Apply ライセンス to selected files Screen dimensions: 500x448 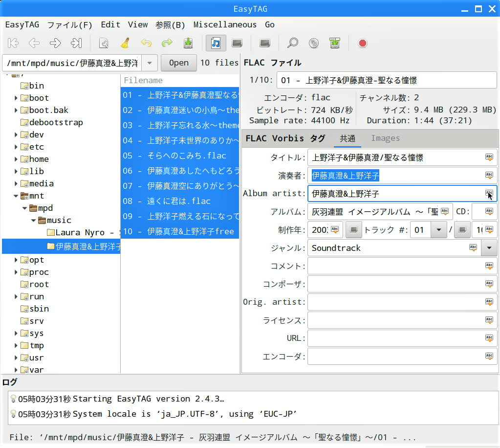click(x=489, y=320)
